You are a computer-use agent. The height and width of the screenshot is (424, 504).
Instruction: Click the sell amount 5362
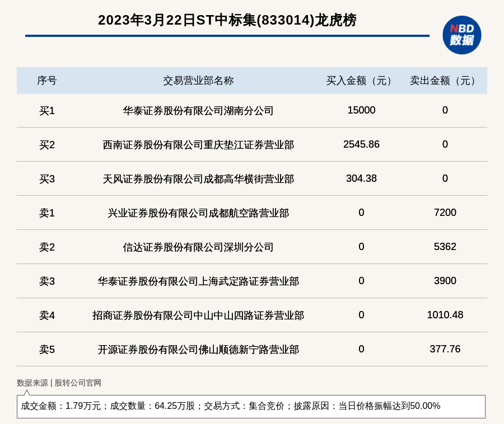[x=445, y=247]
